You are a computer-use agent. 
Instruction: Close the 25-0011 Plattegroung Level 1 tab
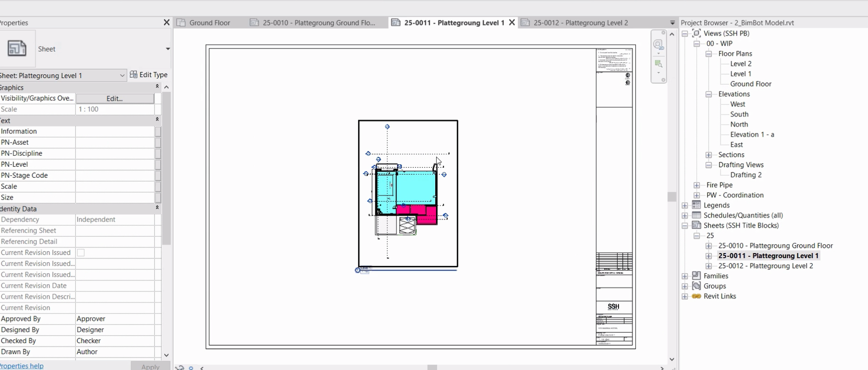[512, 23]
